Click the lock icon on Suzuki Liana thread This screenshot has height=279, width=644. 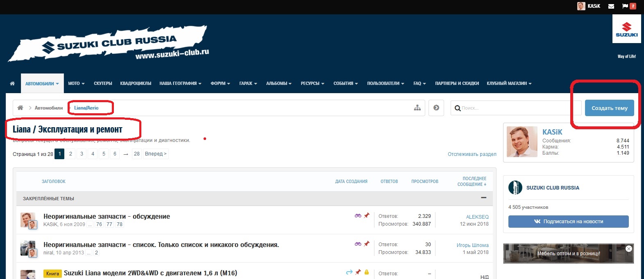[367, 272]
